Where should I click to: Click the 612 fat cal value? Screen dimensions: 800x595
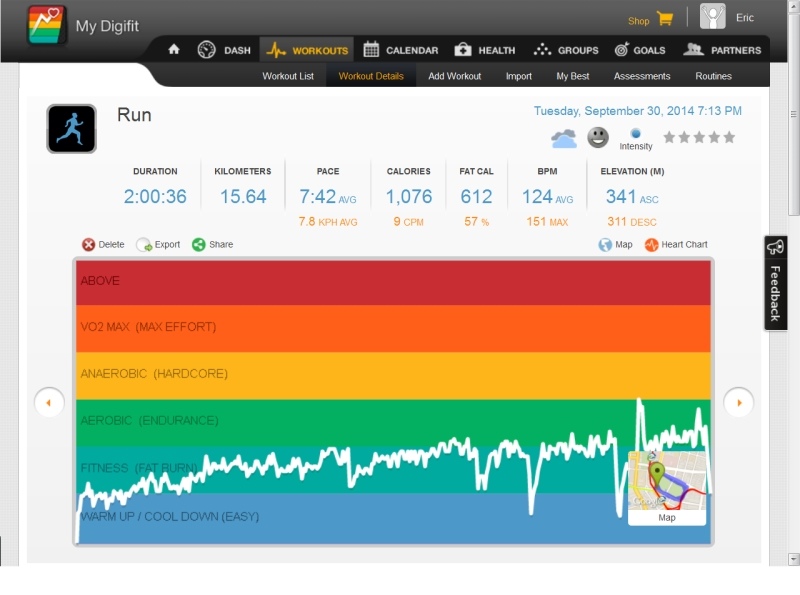(476, 196)
